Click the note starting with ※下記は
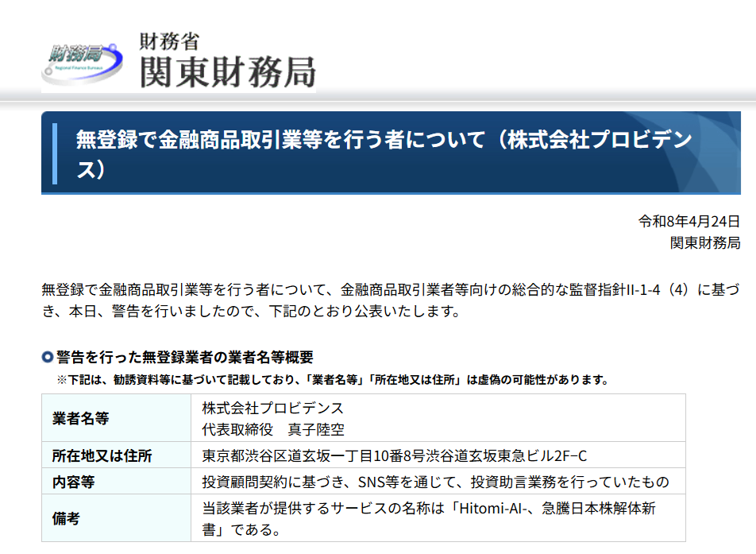Screen dimensions: 756x554 coord(333,380)
